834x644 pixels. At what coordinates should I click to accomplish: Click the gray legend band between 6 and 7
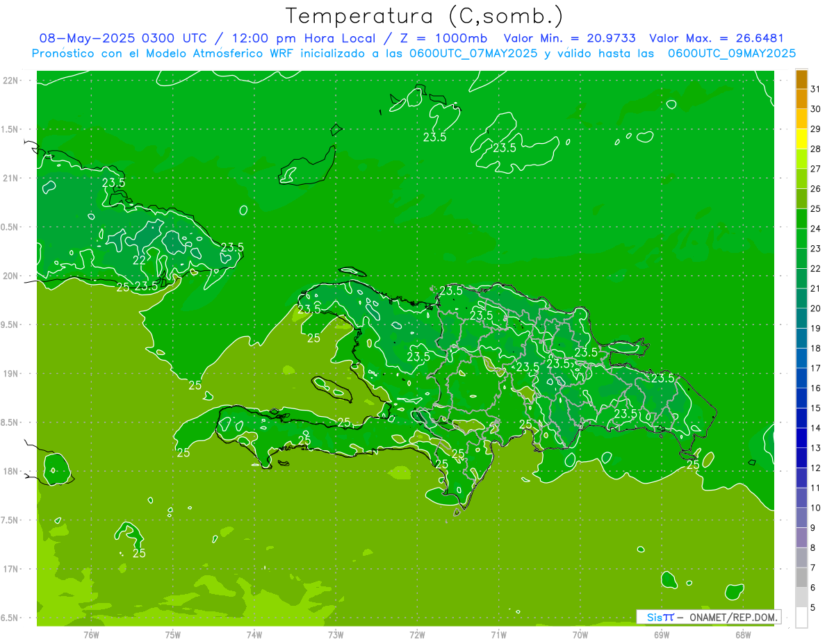pyautogui.click(x=801, y=577)
